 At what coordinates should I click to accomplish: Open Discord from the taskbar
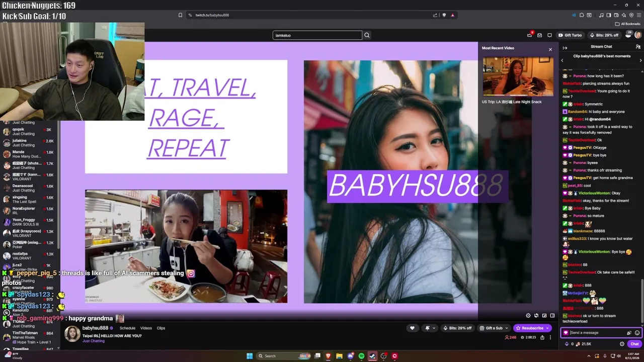click(350, 356)
